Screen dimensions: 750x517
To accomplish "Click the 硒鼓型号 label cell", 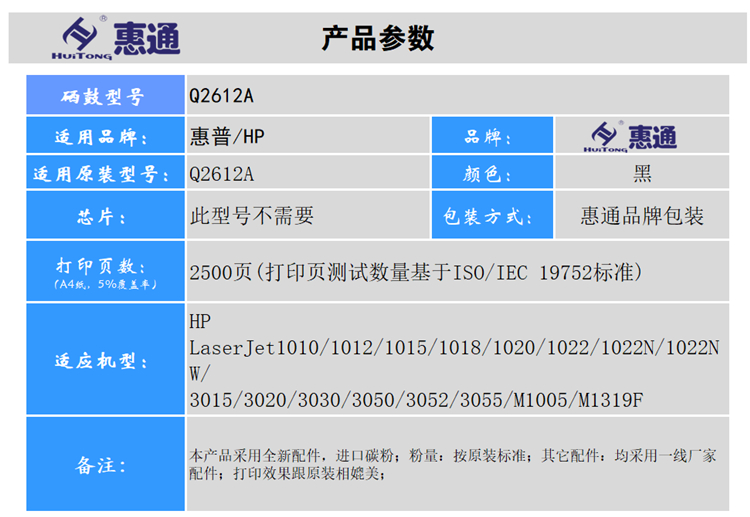I will click(x=105, y=95).
